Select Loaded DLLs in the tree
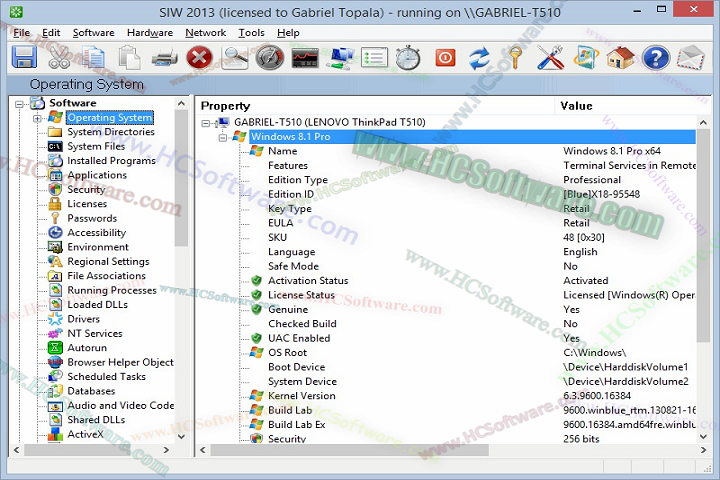This screenshot has height=480, width=720. [x=97, y=305]
